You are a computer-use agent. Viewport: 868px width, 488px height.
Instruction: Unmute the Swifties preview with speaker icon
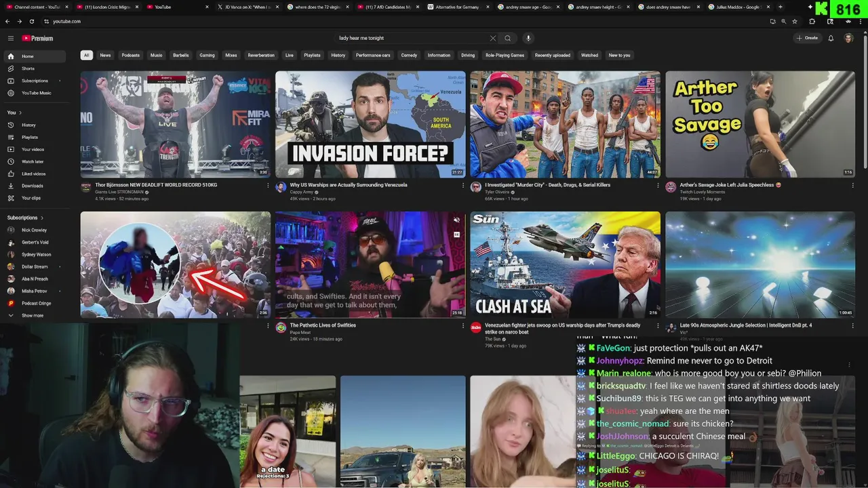(456, 220)
